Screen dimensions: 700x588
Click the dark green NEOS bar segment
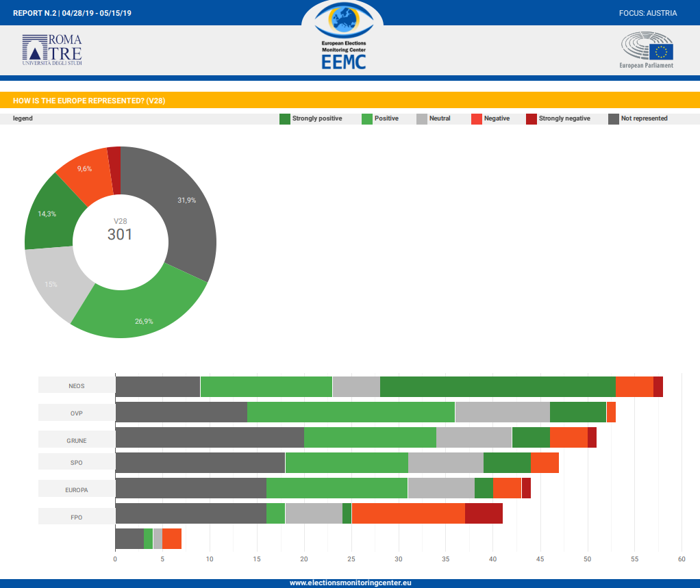[x=497, y=386]
